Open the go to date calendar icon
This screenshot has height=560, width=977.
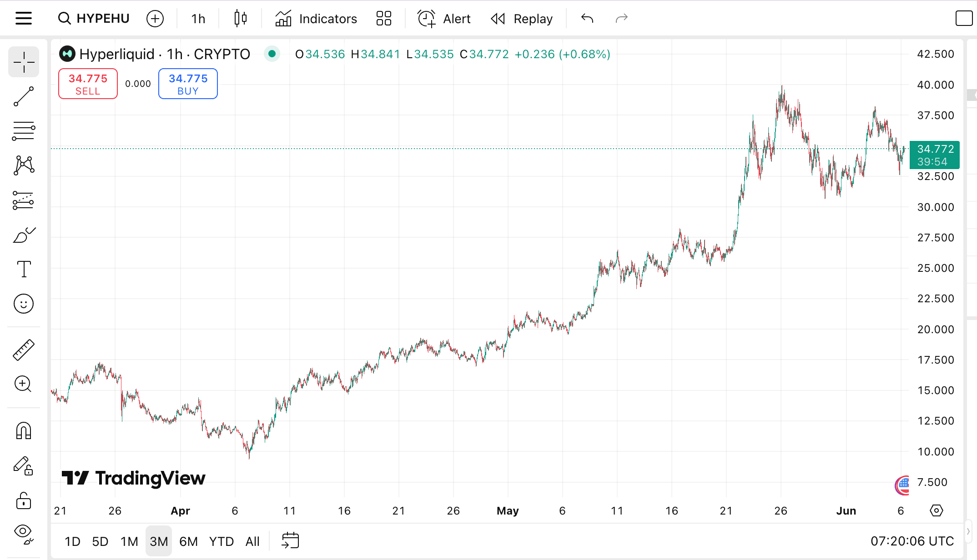point(290,541)
